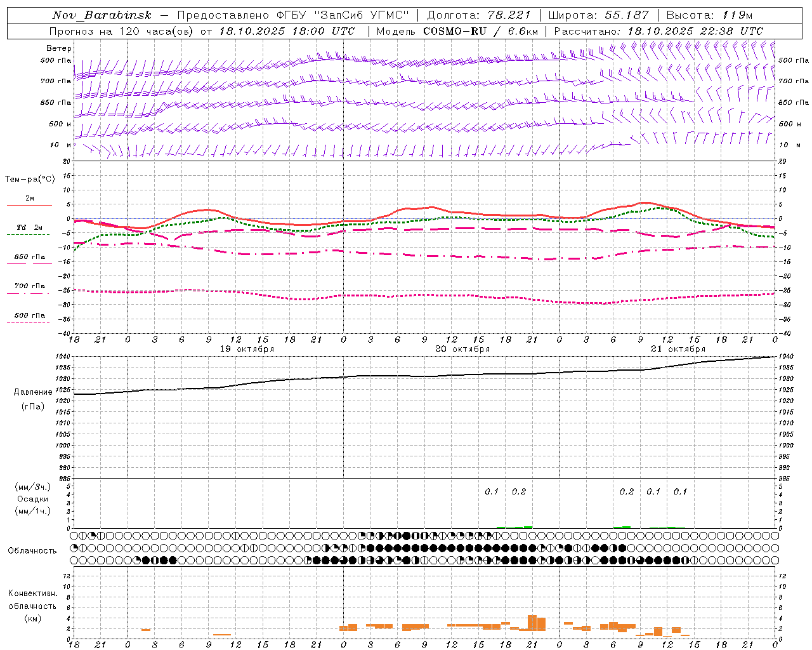Click the Рассчитано: 18.10.2025 22:38 UTC text

coord(658,31)
